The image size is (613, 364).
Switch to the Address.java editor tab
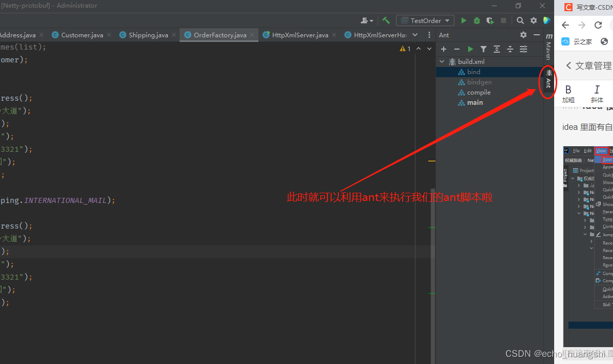pyautogui.click(x=18, y=35)
